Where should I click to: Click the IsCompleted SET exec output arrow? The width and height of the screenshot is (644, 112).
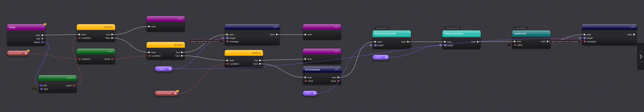(338, 78)
